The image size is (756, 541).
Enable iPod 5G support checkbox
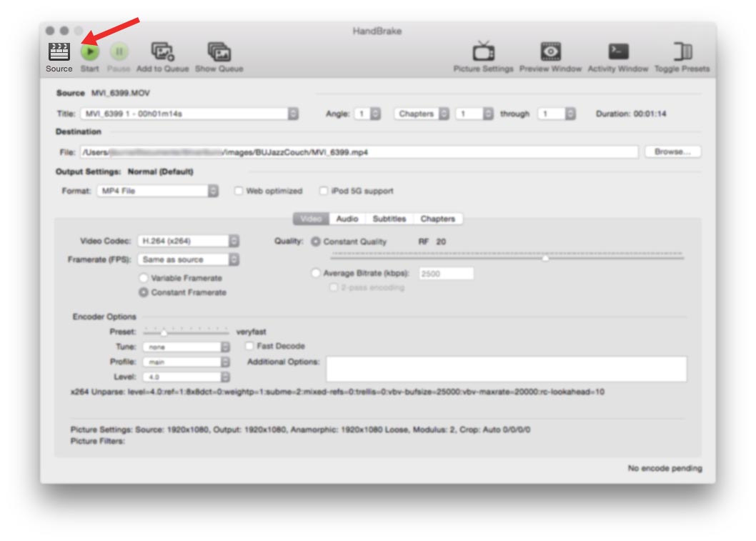[x=324, y=191]
